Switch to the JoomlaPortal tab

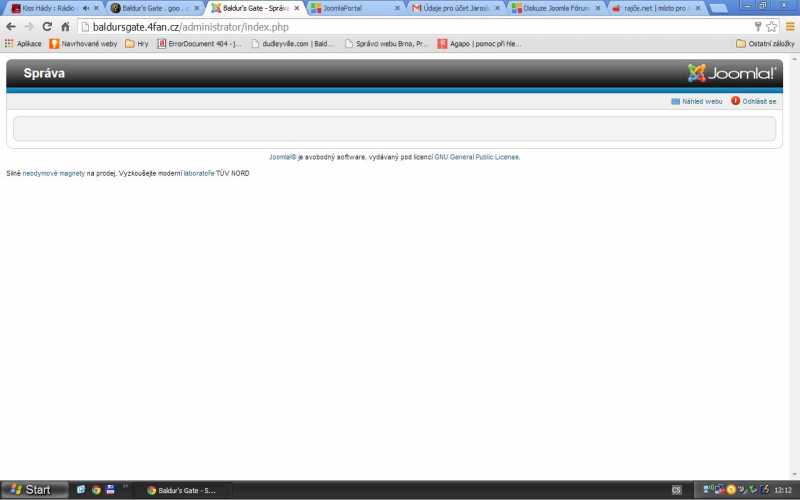(355, 8)
